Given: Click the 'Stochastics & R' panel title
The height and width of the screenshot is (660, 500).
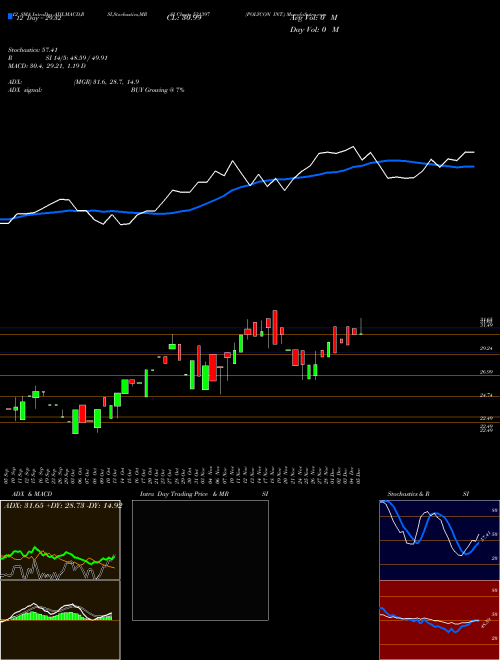Looking at the screenshot, I should tap(409, 494).
